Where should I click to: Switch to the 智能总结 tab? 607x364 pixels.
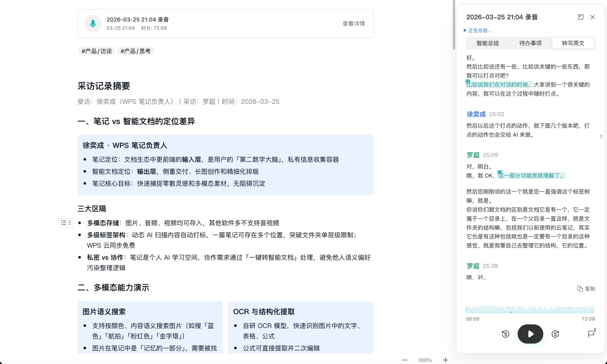(488, 43)
